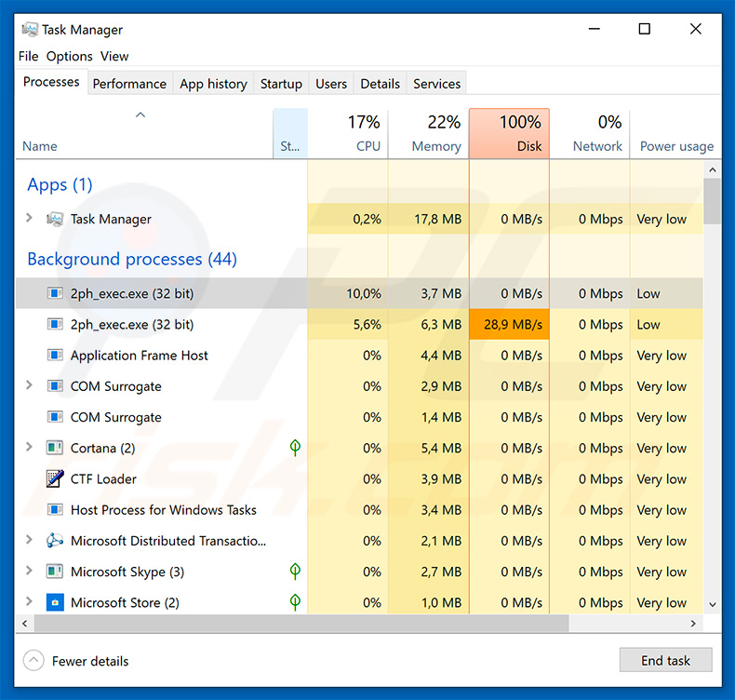
Task: Expand the Microsoft Skype (3) group
Action: (x=29, y=571)
